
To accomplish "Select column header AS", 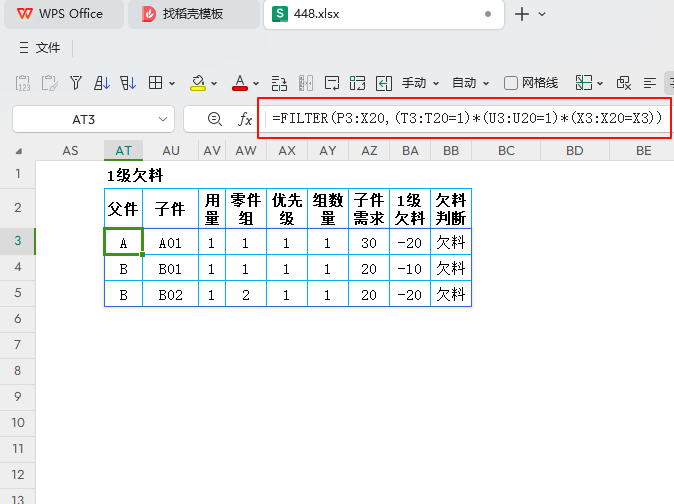I will click(x=70, y=151).
